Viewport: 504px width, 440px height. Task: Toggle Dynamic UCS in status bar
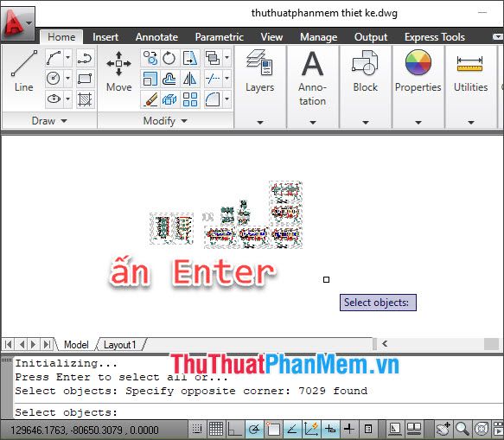(x=311, y=429)
